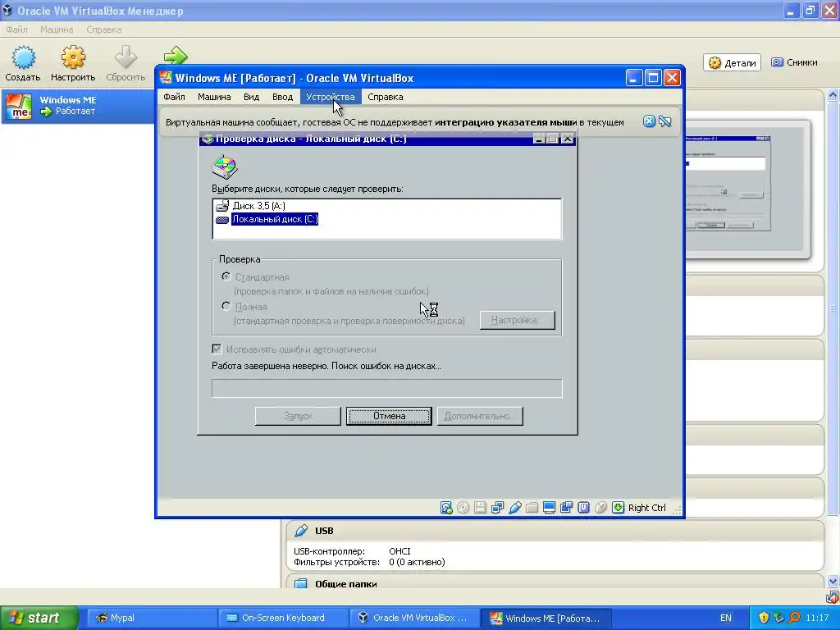Viewport: 840px width, 630px height.
Task: Click the Right Ctrl host key label
Action: tap(646, 508)
